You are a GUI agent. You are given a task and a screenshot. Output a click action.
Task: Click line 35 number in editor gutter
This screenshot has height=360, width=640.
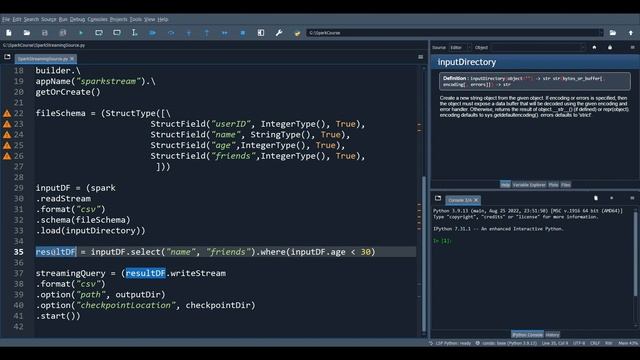(x=18, y=252)
